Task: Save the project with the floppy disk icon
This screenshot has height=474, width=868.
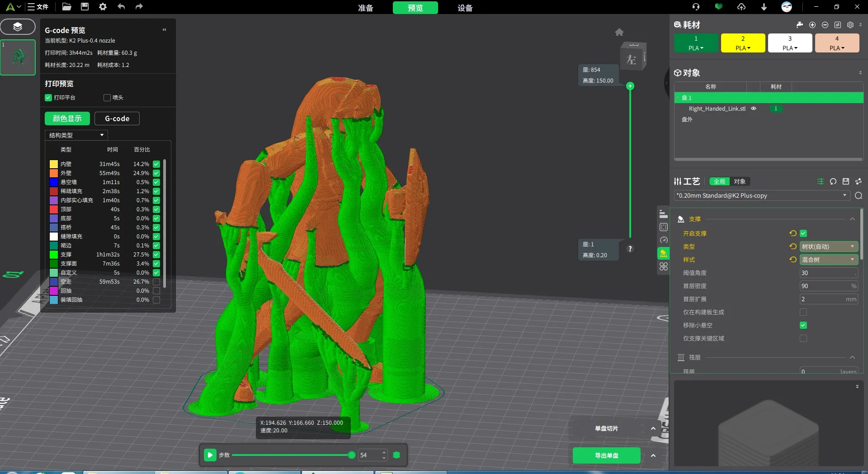Action: point(85,7)
